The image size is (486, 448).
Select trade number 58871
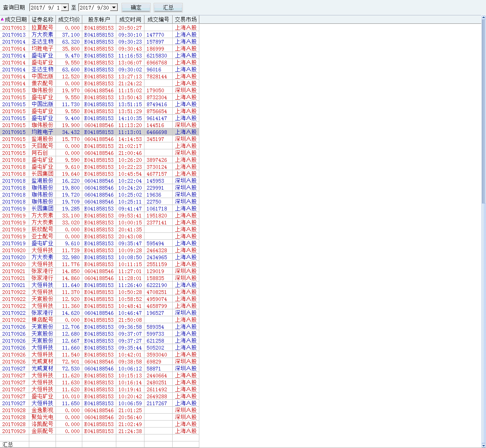pos(154,369)
